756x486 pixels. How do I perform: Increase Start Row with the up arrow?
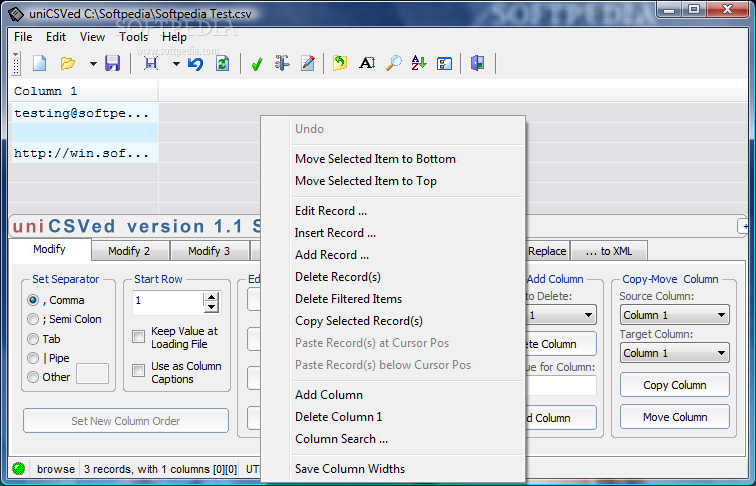[211, 297]
